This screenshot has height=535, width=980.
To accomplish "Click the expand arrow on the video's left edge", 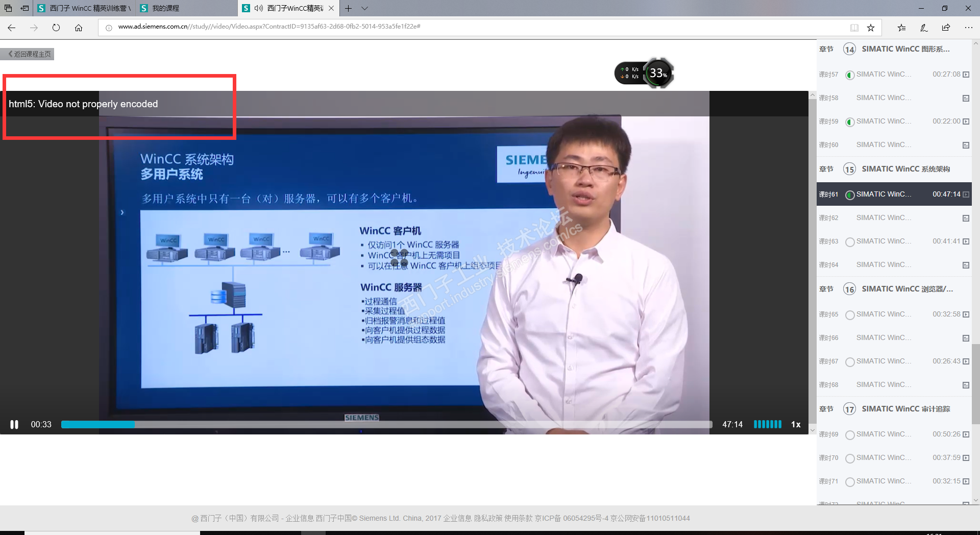I will (x=122, y=212).
